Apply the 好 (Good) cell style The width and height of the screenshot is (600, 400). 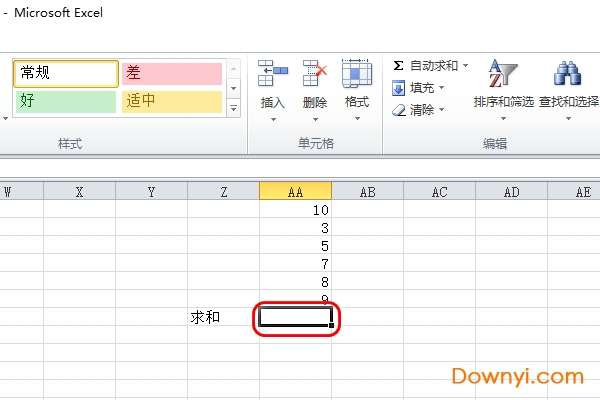66,101
